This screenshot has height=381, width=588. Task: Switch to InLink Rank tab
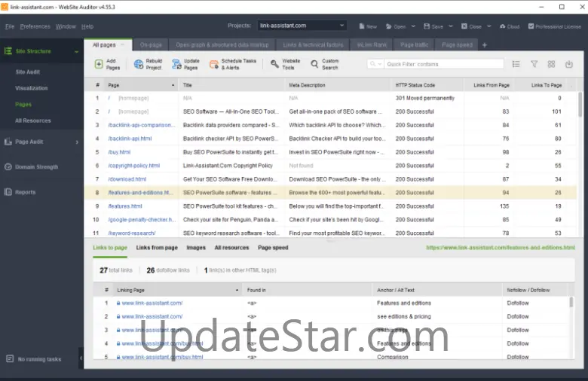click(372, 45)
